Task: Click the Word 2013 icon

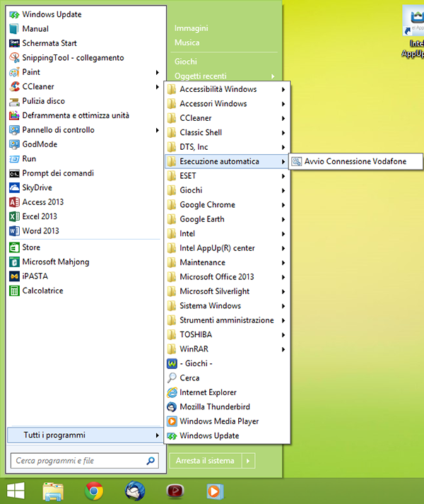Action: tap(15, 231)
